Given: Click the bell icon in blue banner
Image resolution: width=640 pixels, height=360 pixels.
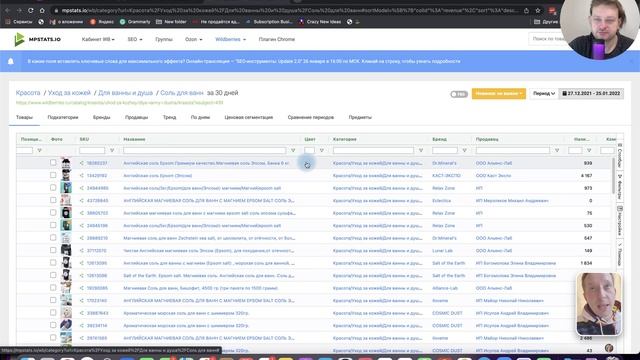Looking at the screenshot, I should (11, 61).
